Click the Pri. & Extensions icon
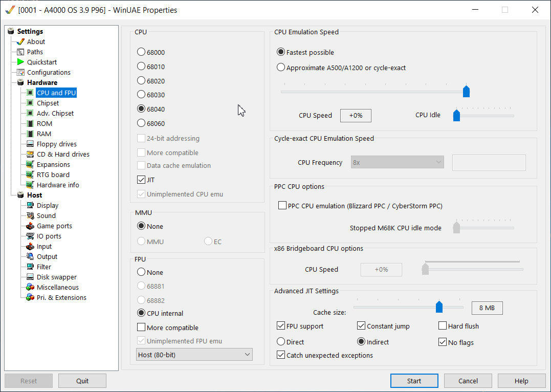The width and height of the screenshot is (551, 392). 30,297
